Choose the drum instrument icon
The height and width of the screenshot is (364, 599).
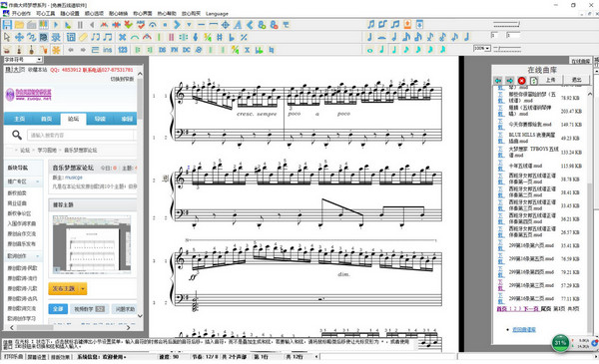[x=7, y=50]
